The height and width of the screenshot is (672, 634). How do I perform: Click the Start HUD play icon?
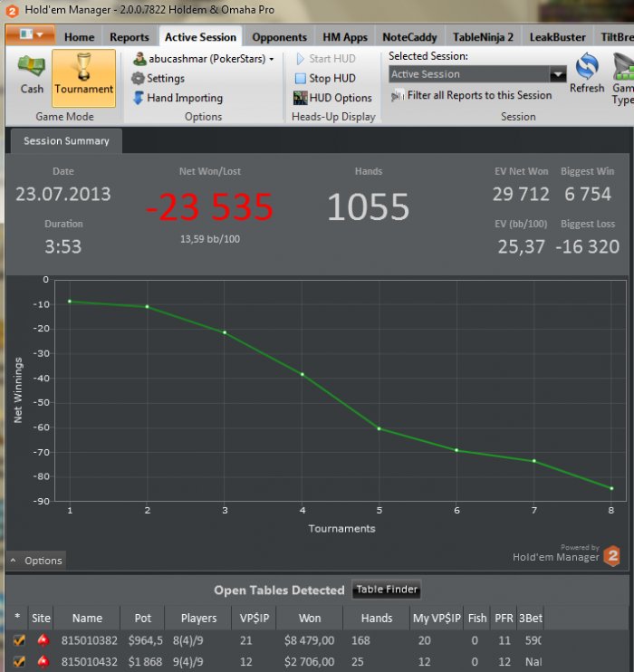click(300, 59)
